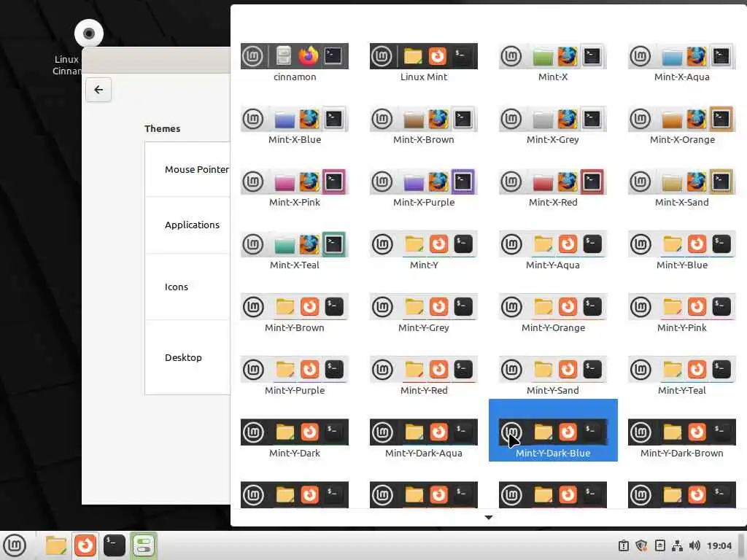Image resolution: width=747 pixels, height=560 pixels.
Task: Open the sound volume tray icon
Action: pos(694,545)
